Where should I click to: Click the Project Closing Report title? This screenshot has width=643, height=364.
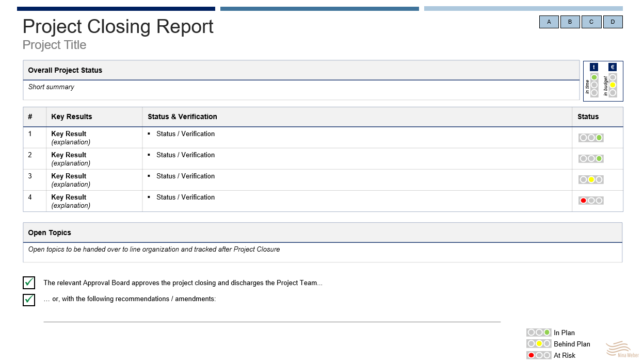pos(118,26)
